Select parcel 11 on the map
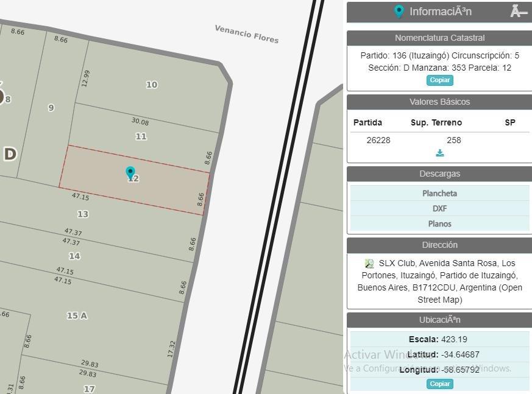This screenshot has width=532, height=394. pyautogui.click(x=141, y=136)
